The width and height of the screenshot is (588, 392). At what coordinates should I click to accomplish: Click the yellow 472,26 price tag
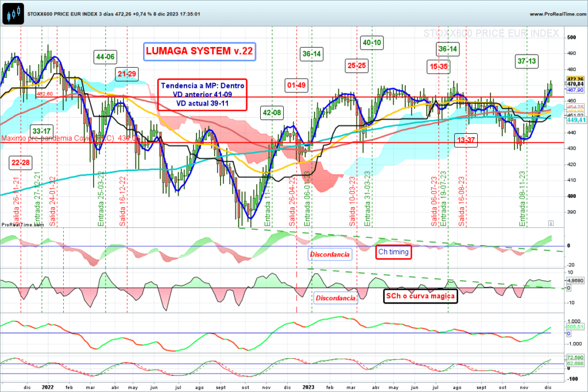coord(575,79)
